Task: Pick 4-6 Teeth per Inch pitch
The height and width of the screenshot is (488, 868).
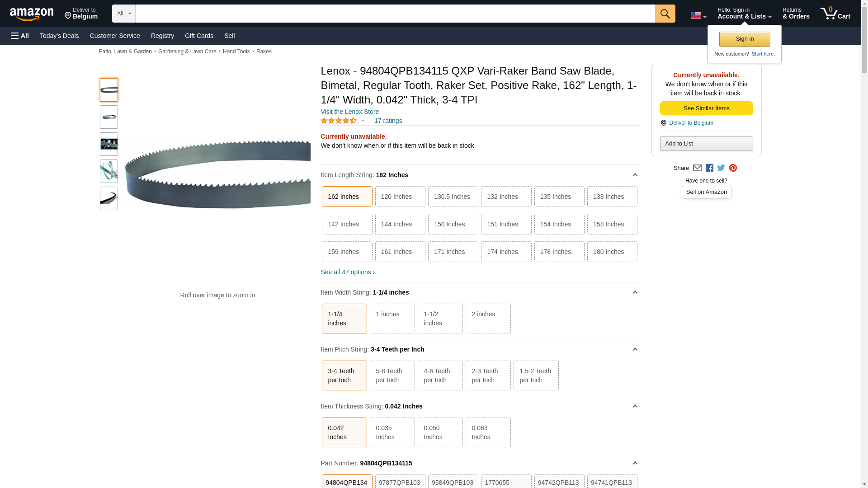Action: 440,375
